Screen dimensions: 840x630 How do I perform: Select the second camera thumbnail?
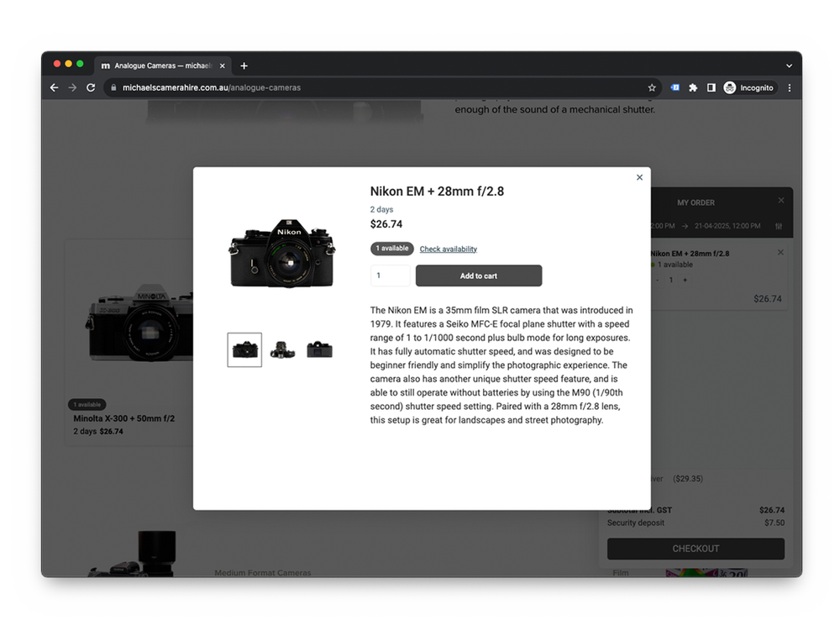pyautogui.click(x=282, y=349)
